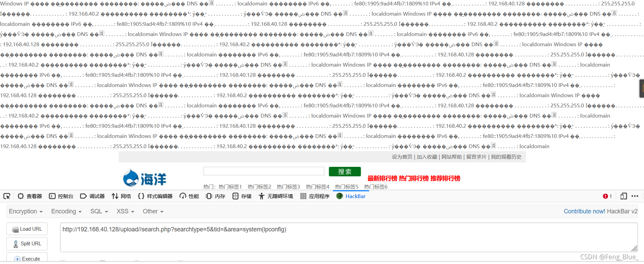Switch to the 网络 network tab
644x264 pixels.
tap(121, 196)
